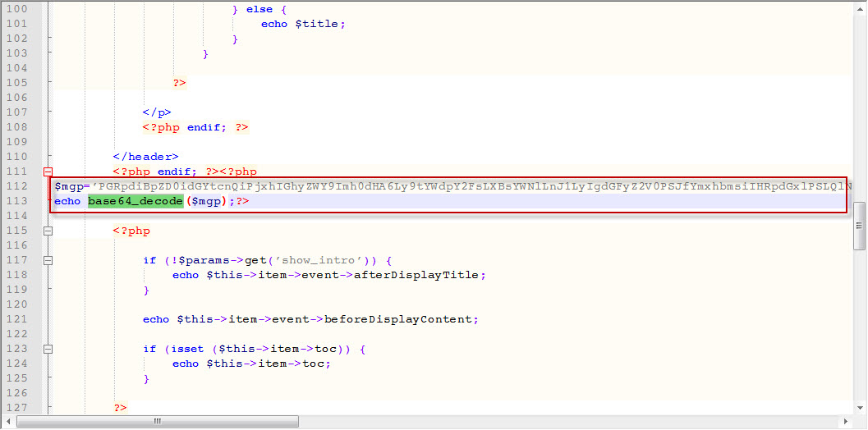The height and width of the screenshot is (430, 868).
Task: Click line number 100 in the margin
Action: click(x=17, y=9)
